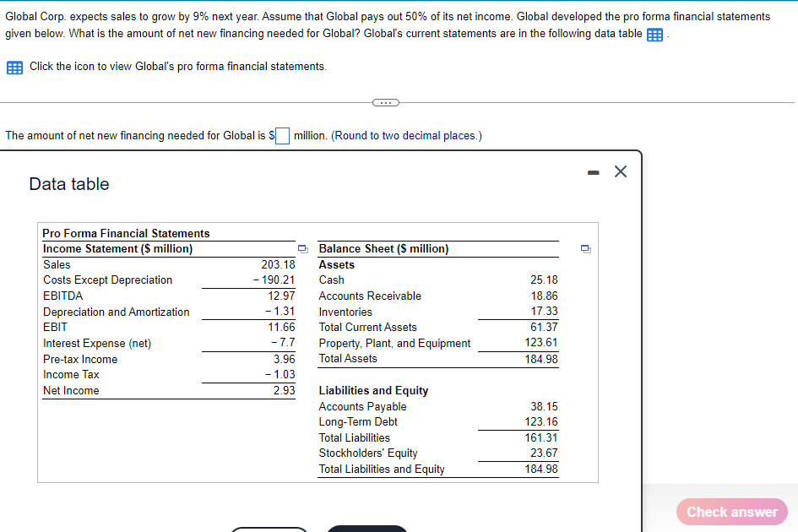Open pro forma statements icon beside instructions
Viewport: 798px width, 532px height.
click(14, 68)
